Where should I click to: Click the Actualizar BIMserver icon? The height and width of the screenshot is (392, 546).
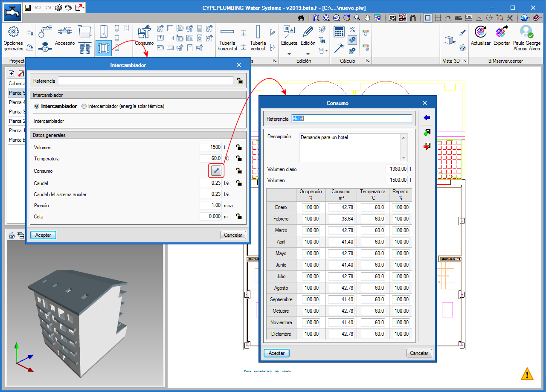tap(481, 32)
